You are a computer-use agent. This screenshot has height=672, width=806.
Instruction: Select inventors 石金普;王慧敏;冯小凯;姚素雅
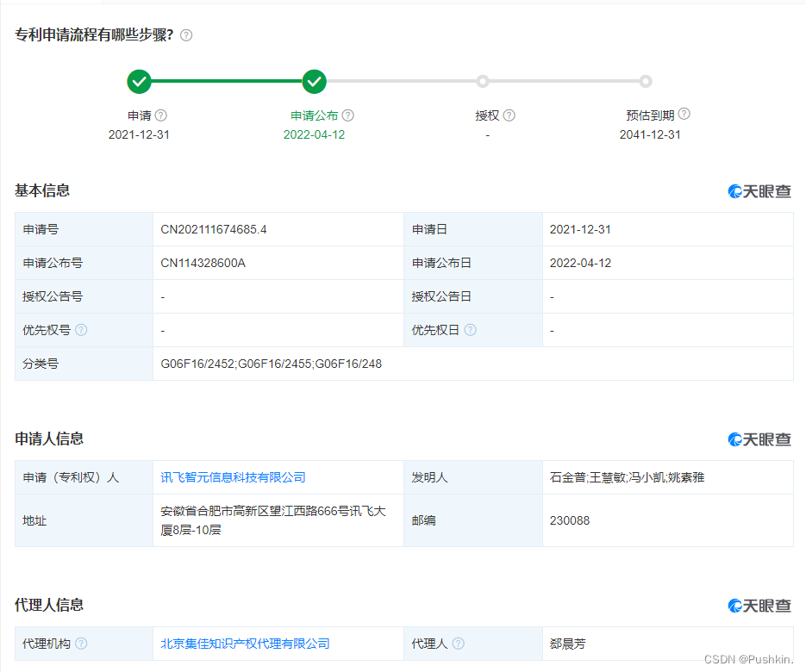[x=627, y=477]
